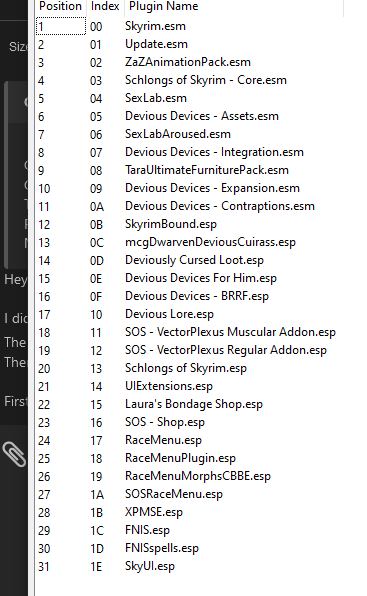
Task: Select FNISspells.esp in the list
Action: click(162, 548)
